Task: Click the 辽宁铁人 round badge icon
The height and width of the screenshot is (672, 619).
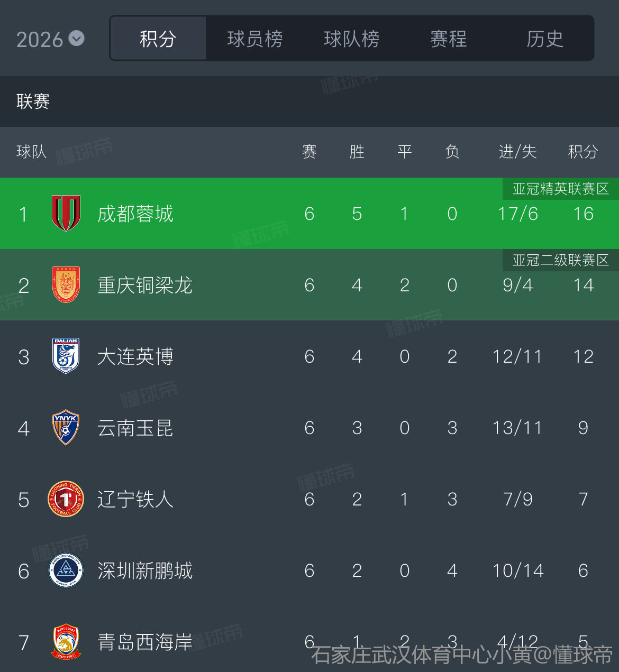Action: (66, 499)
